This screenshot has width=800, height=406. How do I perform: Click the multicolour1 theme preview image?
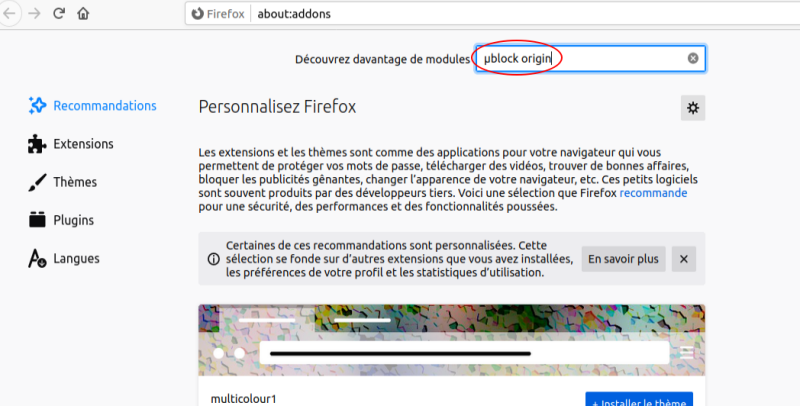(452, 340)
